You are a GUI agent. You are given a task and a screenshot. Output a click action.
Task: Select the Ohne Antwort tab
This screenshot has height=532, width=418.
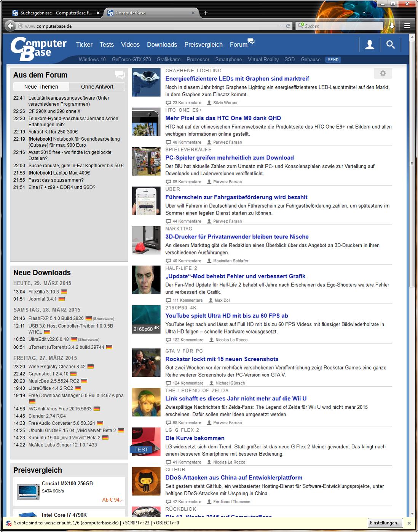97,87
